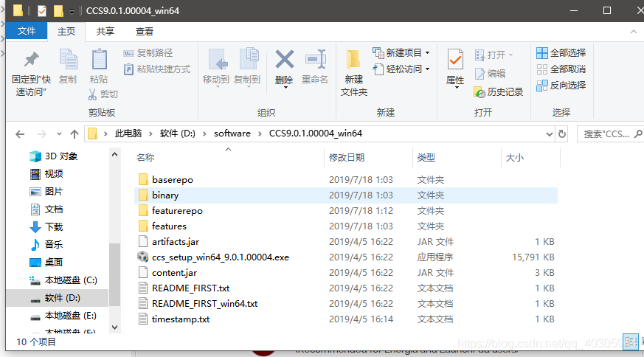The width and height of the screenshot is (644, 357).
Task: Go Up one folder level
Action: tap(75, 134)
